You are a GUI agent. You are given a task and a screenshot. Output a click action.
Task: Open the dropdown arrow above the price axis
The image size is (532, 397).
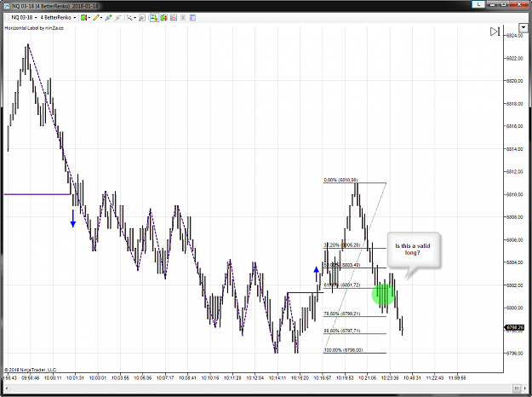pos(523,27)
